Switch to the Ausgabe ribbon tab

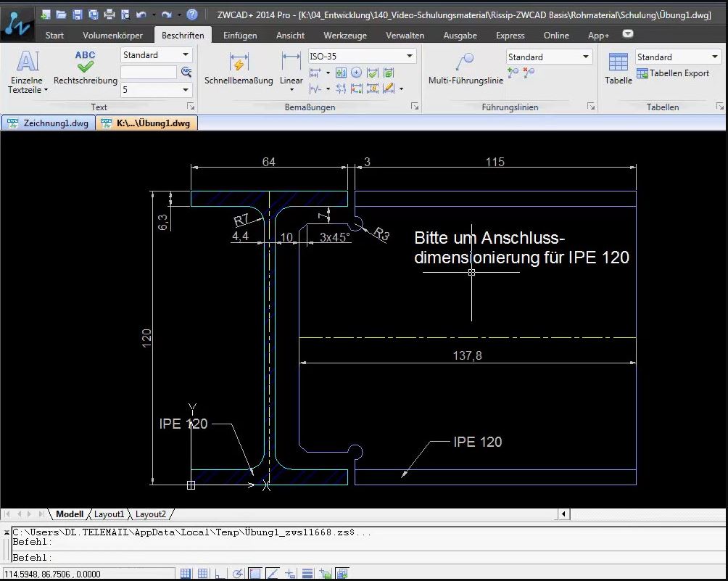[x=460, y=36]
